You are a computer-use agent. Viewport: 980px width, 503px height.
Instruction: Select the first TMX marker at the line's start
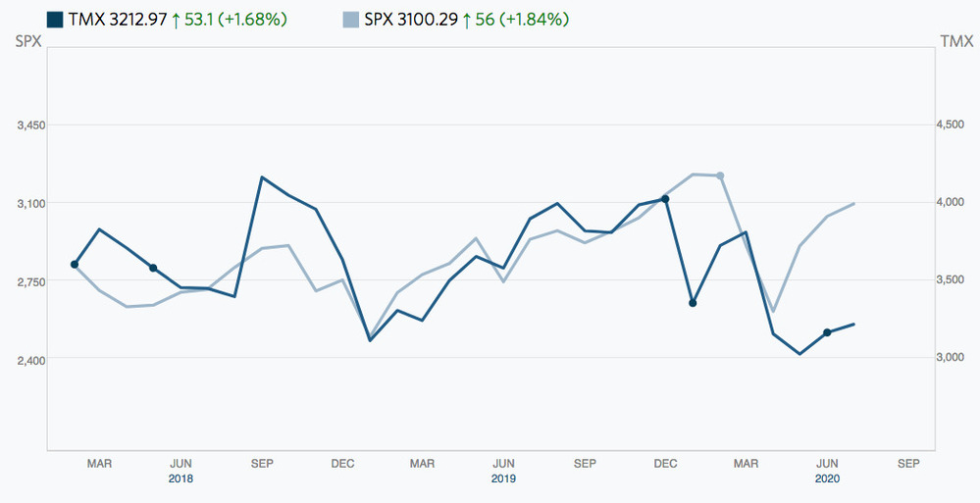pyautogui.click(x=75, y=264)
